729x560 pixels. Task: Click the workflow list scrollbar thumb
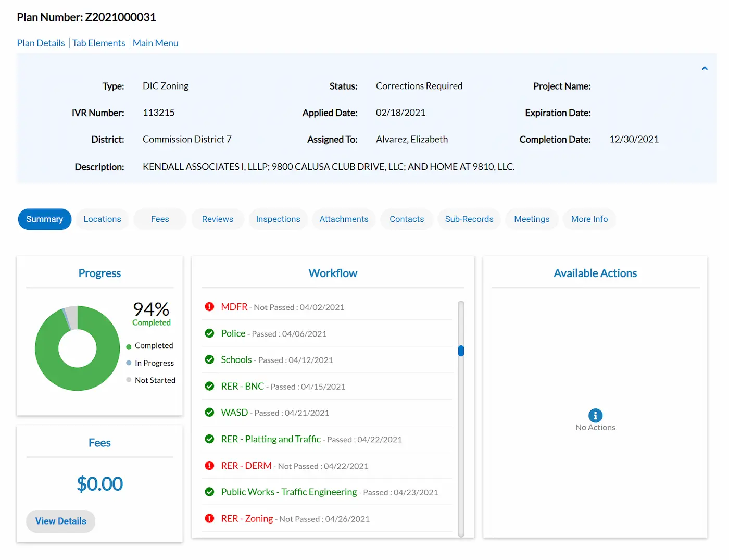[x=461, y=351]
